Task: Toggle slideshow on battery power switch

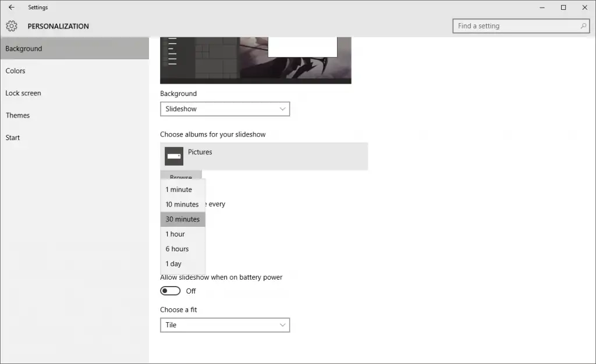Action: coord(170,291)
